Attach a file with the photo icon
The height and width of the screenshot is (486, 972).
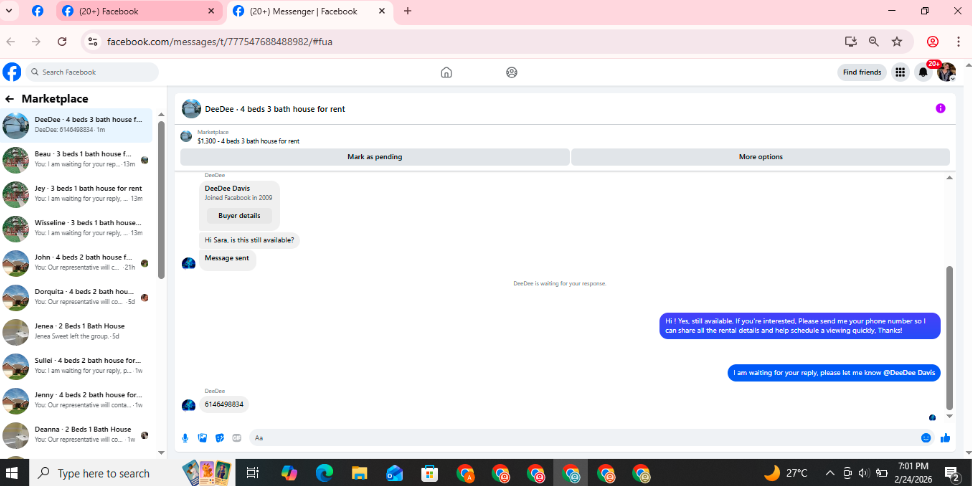[202, 438]
